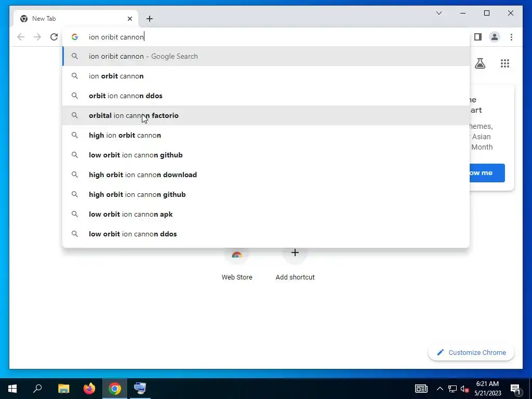Screen dimensions: 532x399
Task: Click the Google G icon in address bar
Action: pyautogui.click(x=75, y=37)
